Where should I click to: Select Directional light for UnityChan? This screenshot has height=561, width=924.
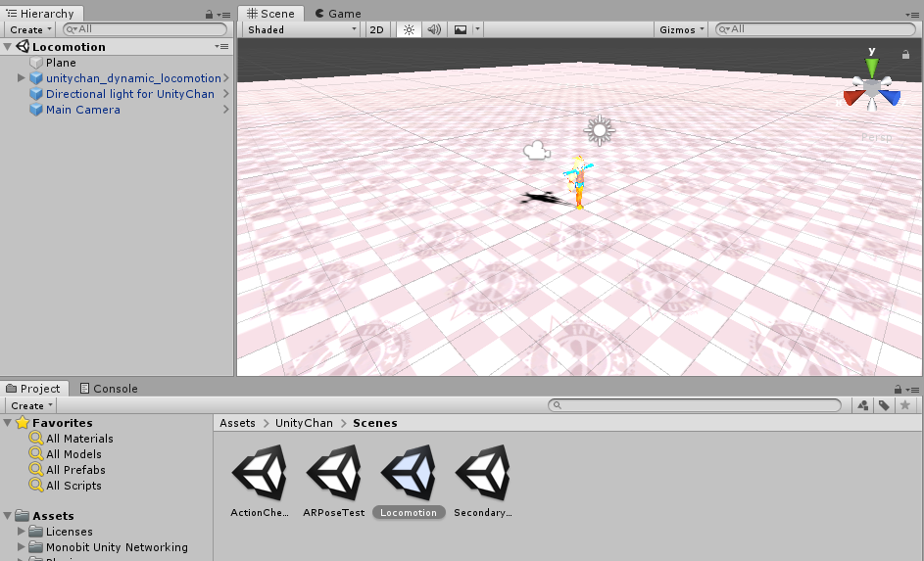tap(130, 94)
